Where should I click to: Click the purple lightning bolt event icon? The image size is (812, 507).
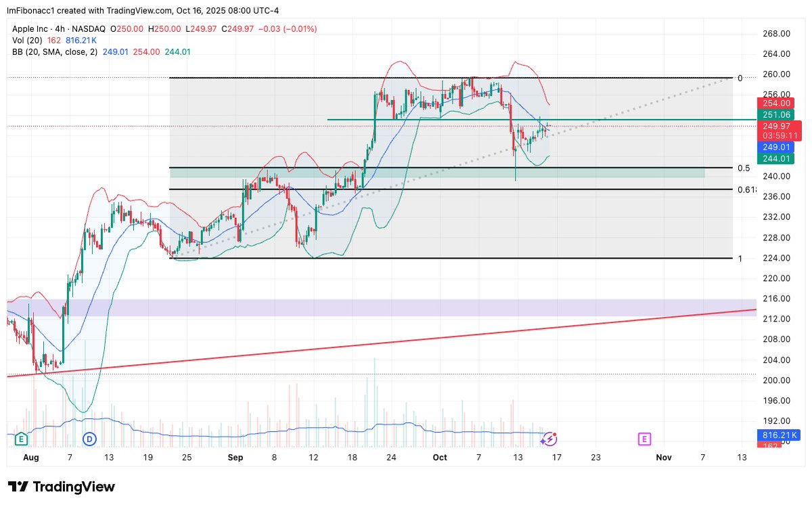549,439
